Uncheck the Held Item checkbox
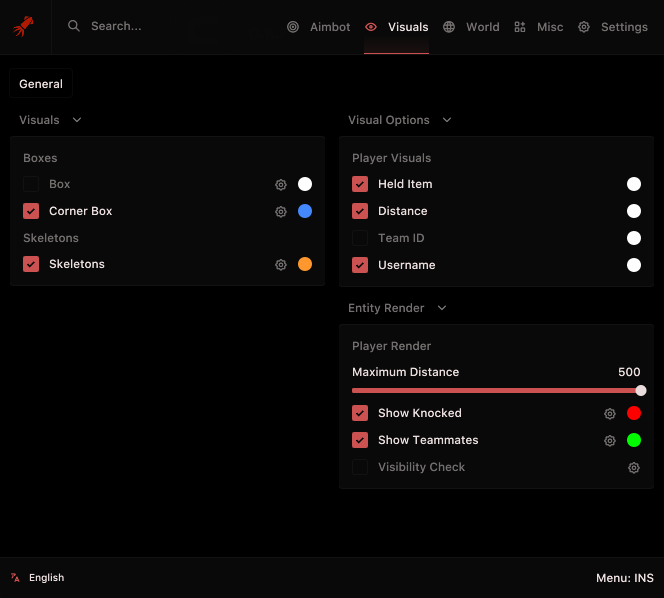Image resolution: width=664 pixels, height=598 pixels. [x=360, y=184]
